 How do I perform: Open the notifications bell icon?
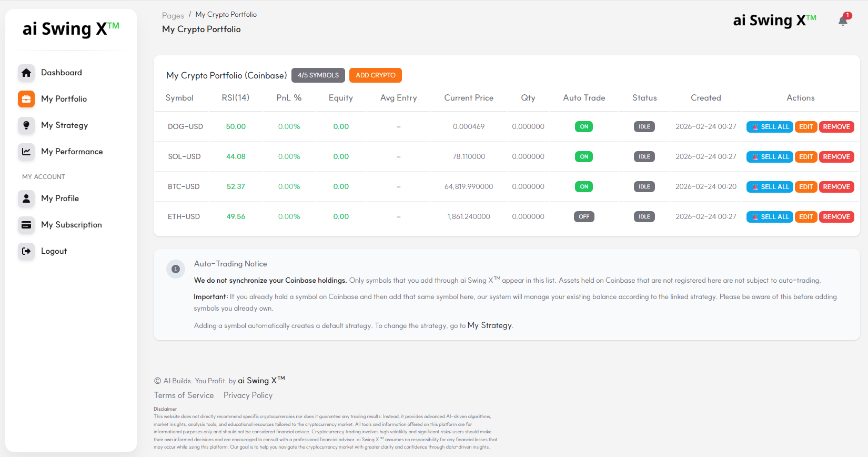coord(843,20)
